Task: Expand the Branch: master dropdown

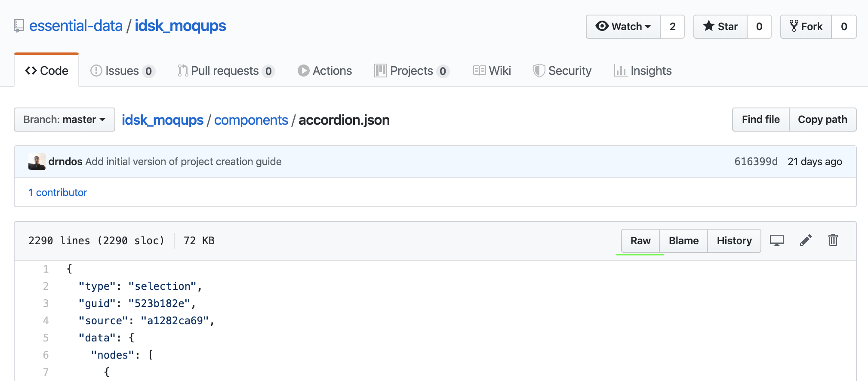Action: pos(65,120)
